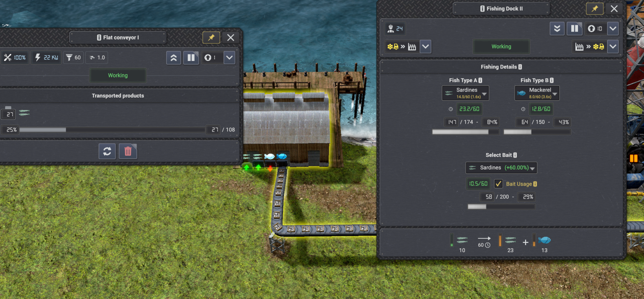Click the conveyor transported products progress bar
Viewport: 644px width, 299px height.
click(112, 129)
